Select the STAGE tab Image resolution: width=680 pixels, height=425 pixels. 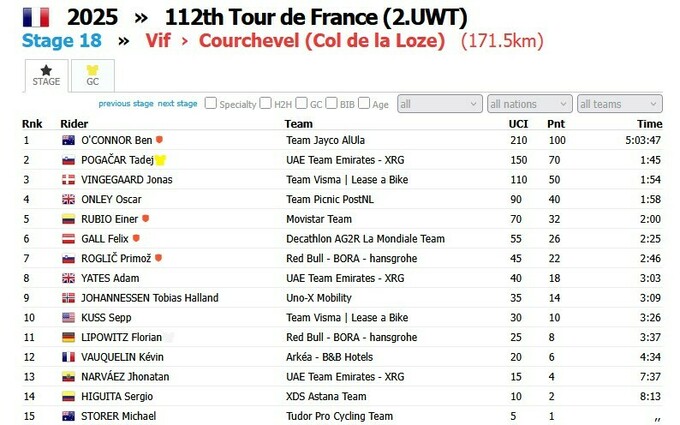click(46, 75)
